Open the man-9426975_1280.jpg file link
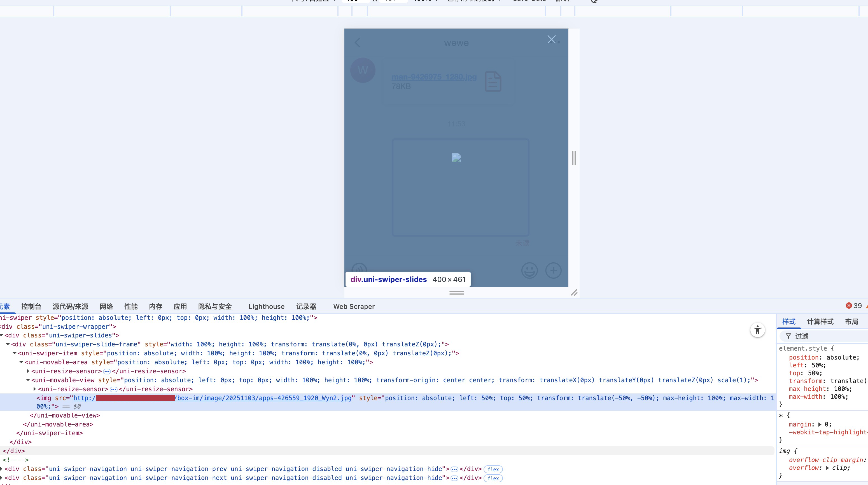 pos(434,77)
